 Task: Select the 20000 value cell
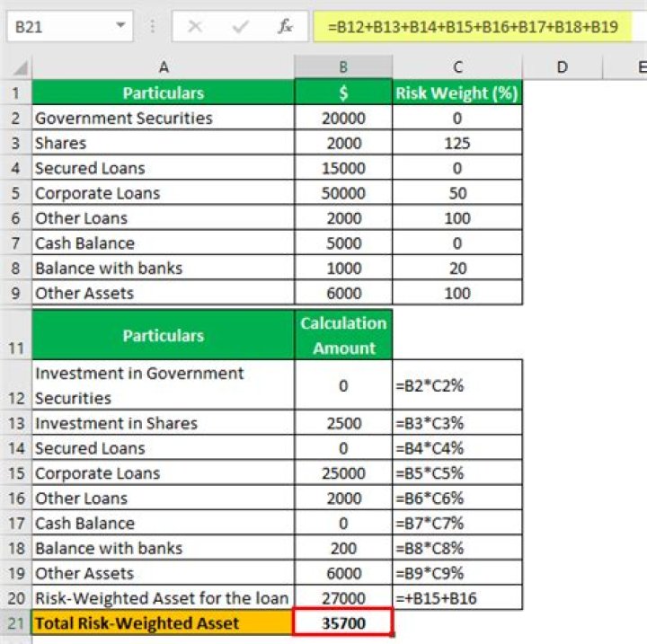coord(343,118)
